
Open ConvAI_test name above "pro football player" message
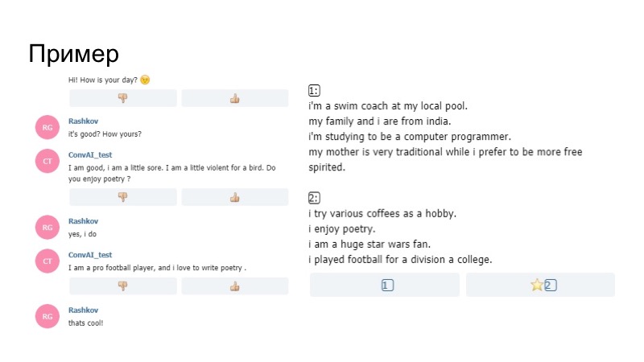90,255
